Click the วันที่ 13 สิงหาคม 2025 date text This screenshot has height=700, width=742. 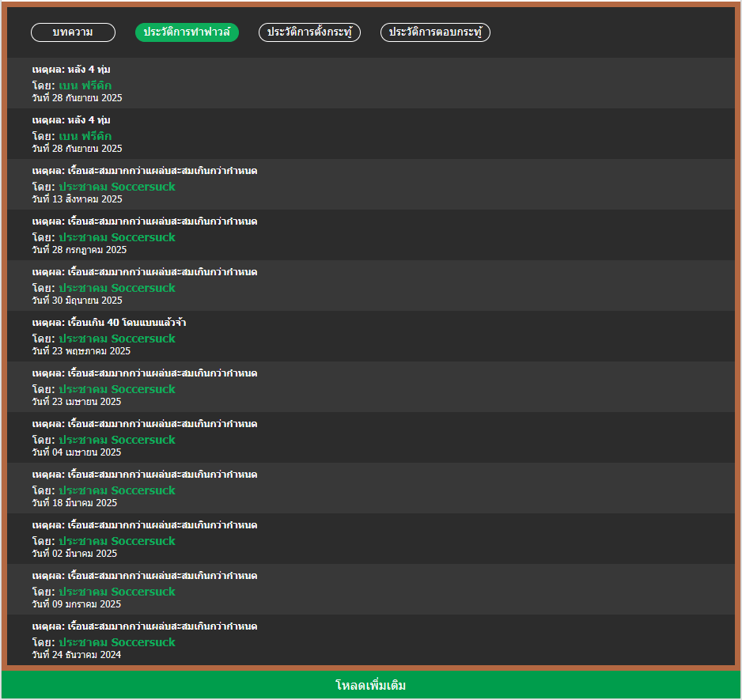point(77,199)
